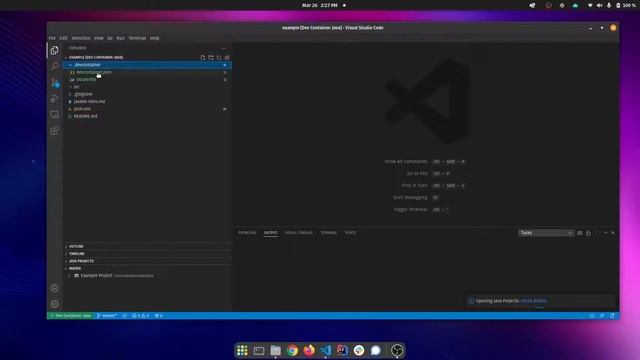Switch to the OUTPUT panel tab
Image resolution: width=640 pixels, height=360 pixels.
tap(270, 233)
